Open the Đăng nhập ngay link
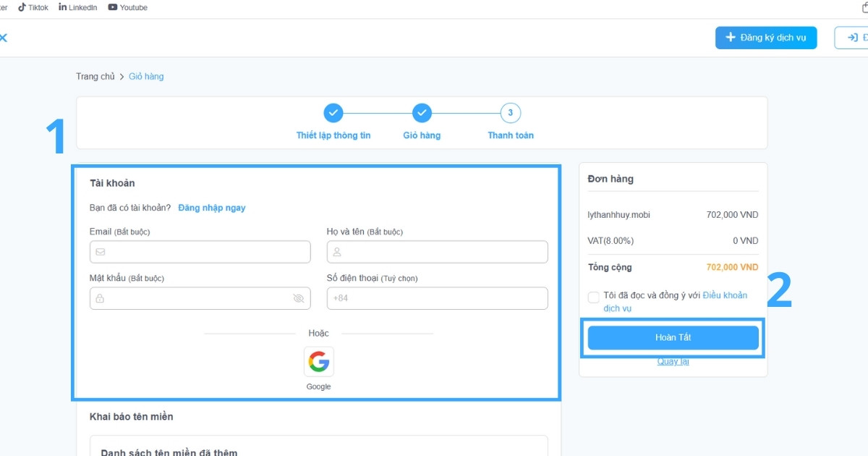Screen dimensions: 868x456 click(x=211, y=208)
